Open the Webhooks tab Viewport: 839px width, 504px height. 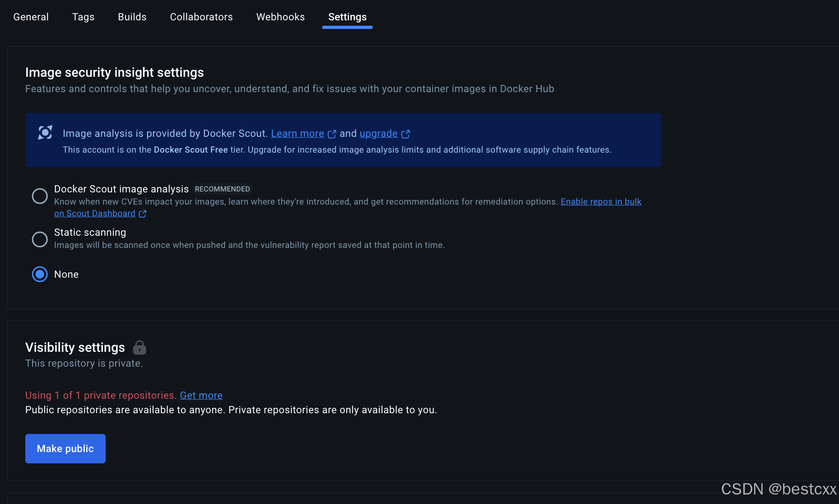pos(280,17)
